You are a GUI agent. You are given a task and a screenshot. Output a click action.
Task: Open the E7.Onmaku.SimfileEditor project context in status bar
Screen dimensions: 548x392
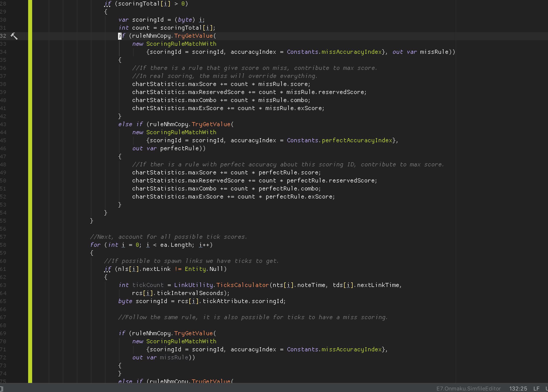coord(468,388)
